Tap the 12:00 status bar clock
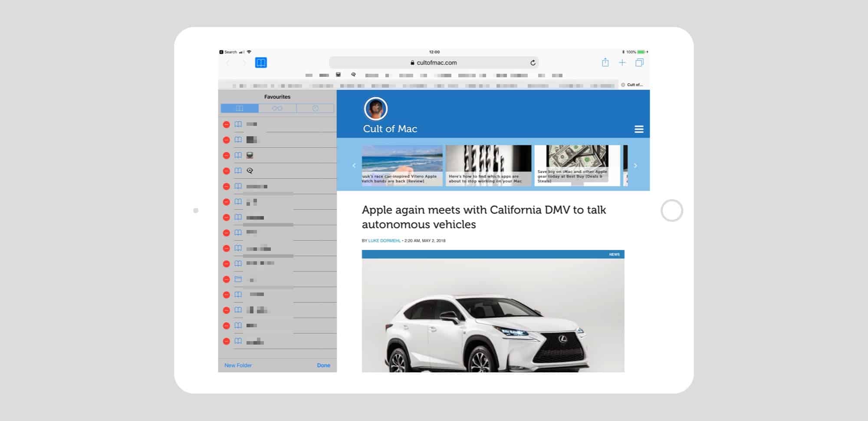 [434, 52]
